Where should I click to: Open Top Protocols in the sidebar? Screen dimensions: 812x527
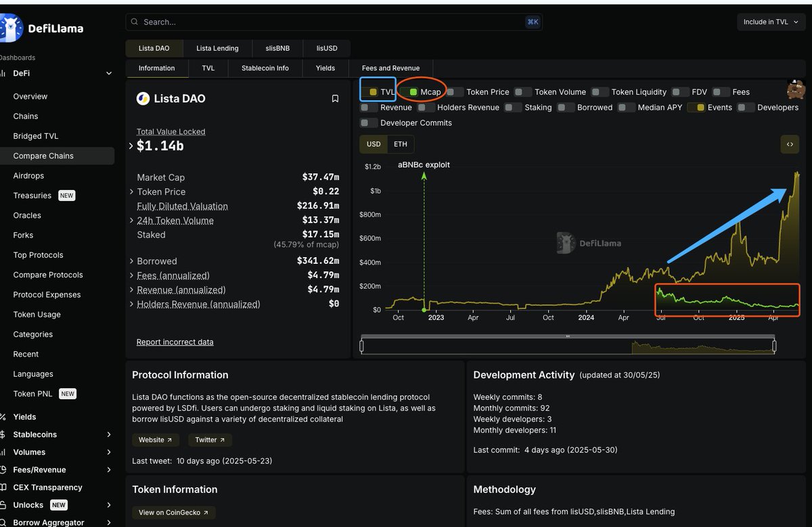38,255
